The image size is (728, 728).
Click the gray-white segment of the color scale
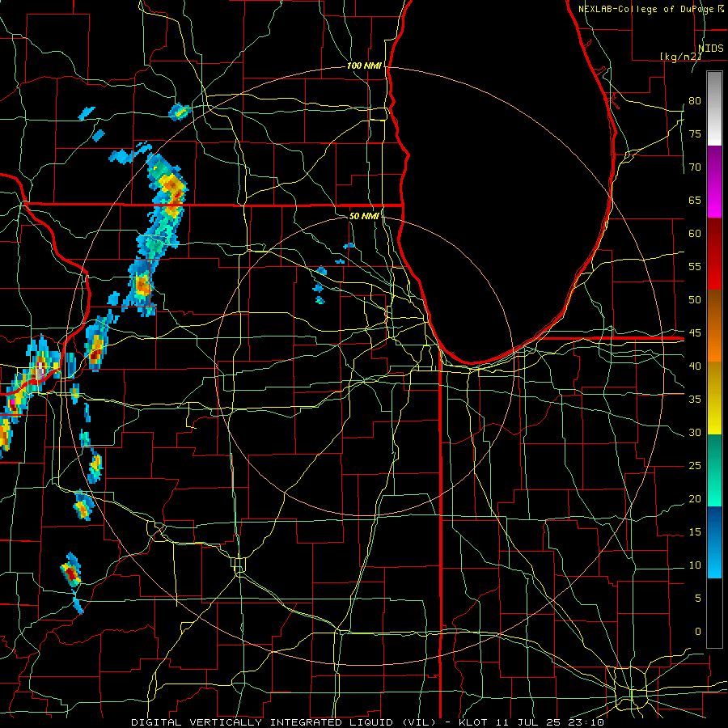[x=714, y=108]
